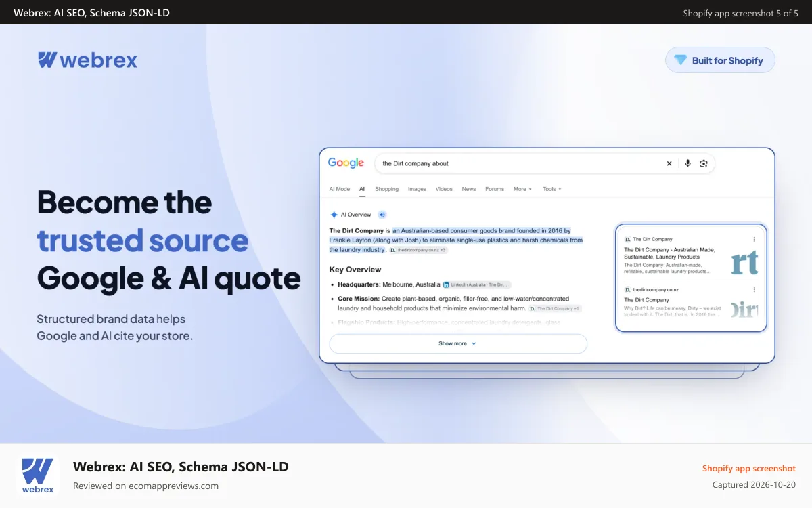The width and height of the screenshot is (812, 508).
Task: Open the Images search tab
Action: (x=417, y=189)
